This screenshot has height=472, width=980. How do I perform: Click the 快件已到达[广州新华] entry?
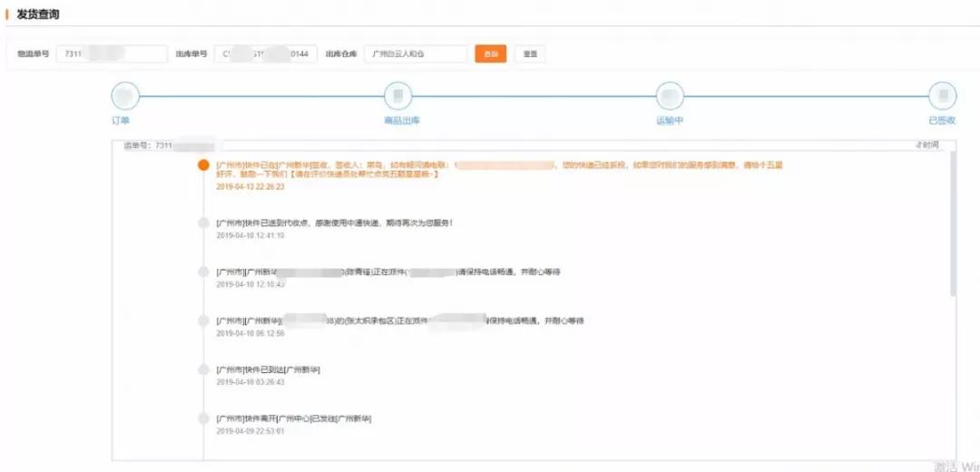(x=268, y=369)
